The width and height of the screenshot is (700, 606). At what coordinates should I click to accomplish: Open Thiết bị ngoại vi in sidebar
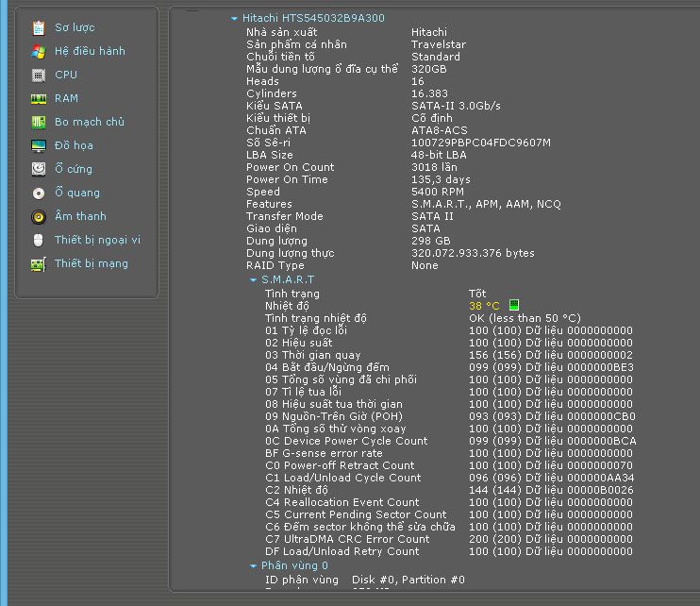96,240
